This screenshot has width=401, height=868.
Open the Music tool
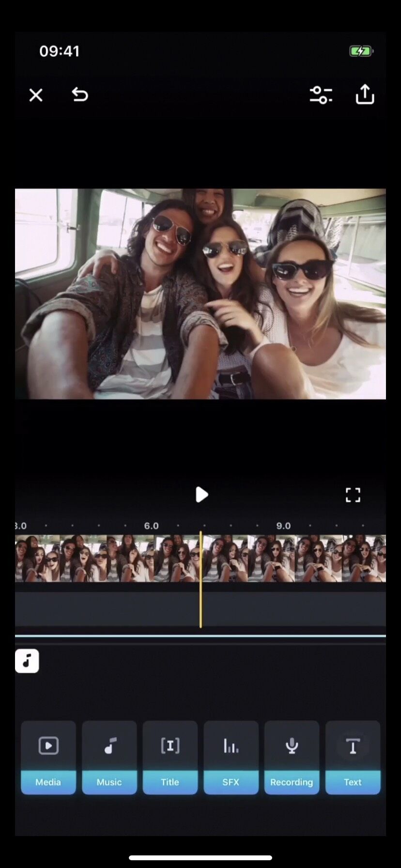coord(109,758)
